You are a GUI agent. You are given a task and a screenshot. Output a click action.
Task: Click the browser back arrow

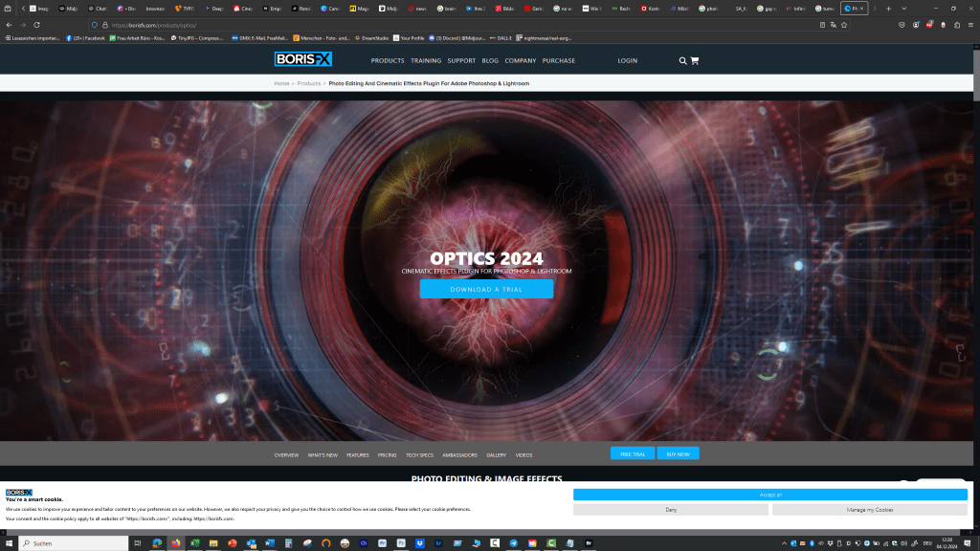[x=10, y=25]
